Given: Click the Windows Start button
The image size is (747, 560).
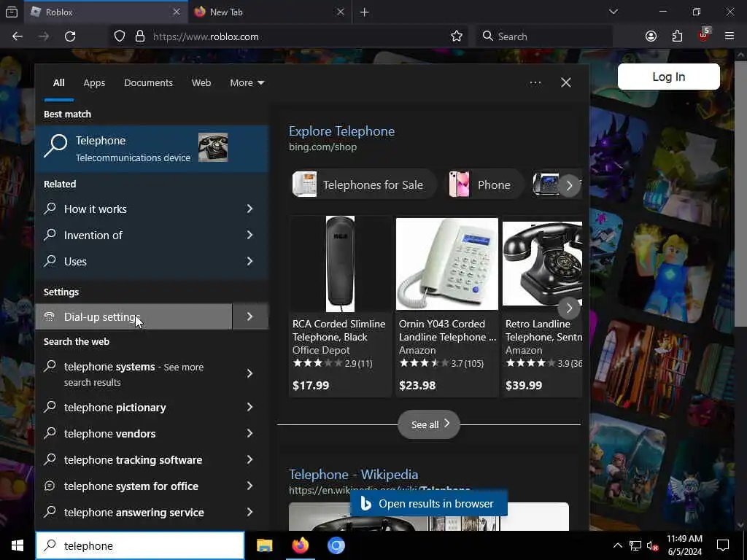Looking at the screenshot, I should [18, 545].
